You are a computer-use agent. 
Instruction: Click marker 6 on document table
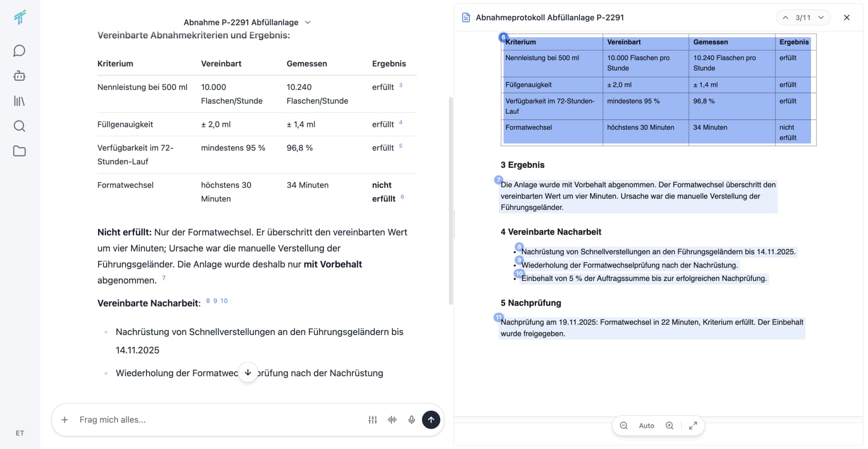tap(503, 37)
